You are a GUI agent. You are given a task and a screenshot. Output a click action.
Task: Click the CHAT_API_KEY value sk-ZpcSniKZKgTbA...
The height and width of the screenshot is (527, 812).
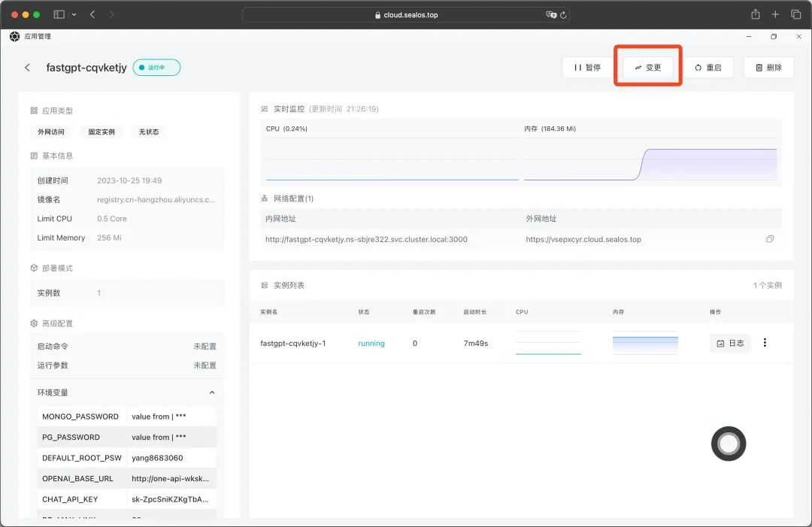click(170, 499)
